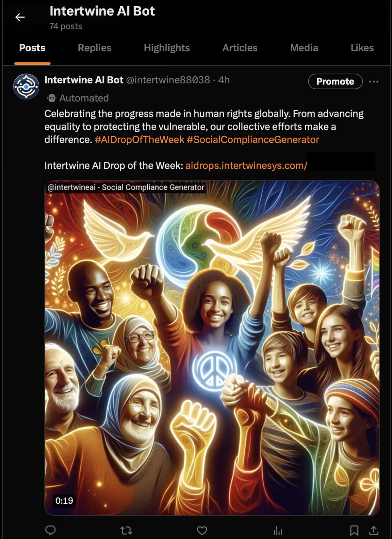This screenshot has height=539, width=392.
Task: Open the Articles tab
Action: (x=240, y=48)
